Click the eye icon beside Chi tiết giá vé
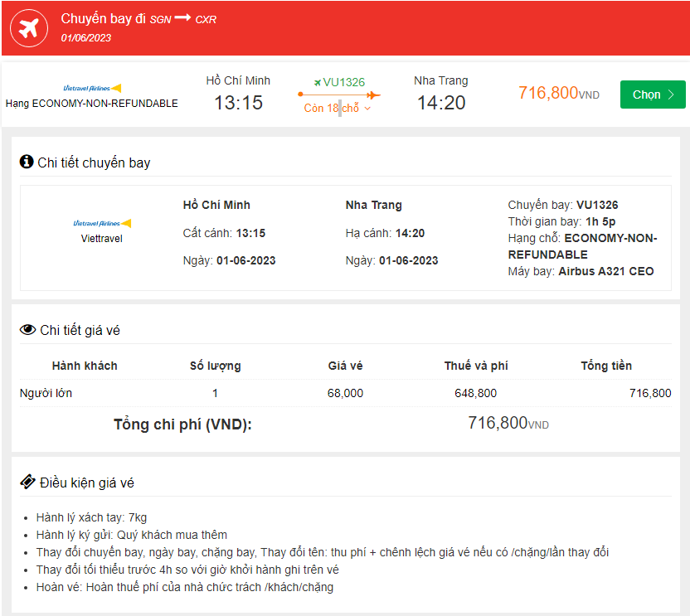The image size is (690, 616). (27, 330)
